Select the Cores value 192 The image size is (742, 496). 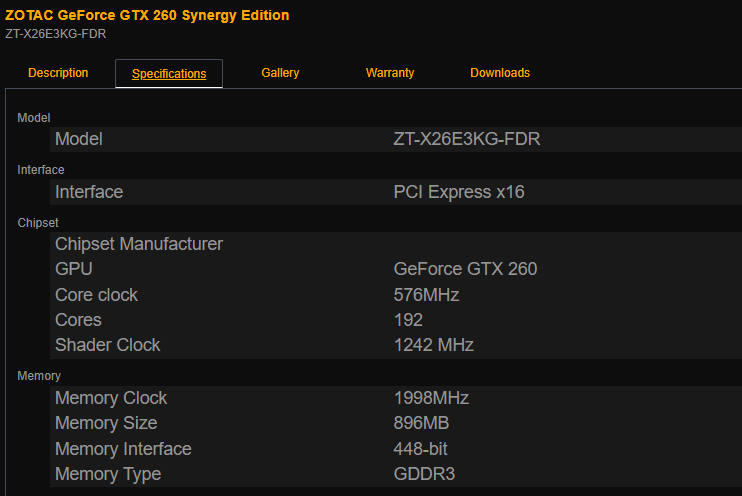408,320
